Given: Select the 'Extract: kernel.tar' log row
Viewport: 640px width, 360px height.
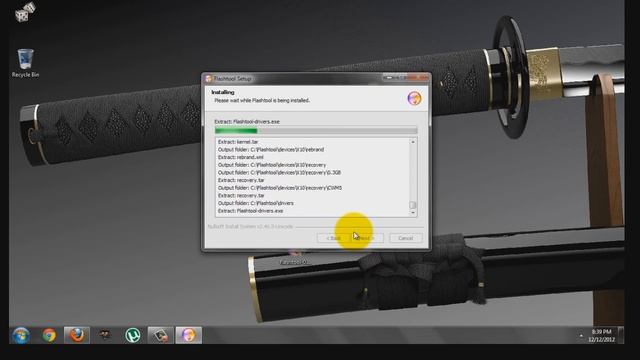Looking at the screenshot, I should tap(238, 142).
